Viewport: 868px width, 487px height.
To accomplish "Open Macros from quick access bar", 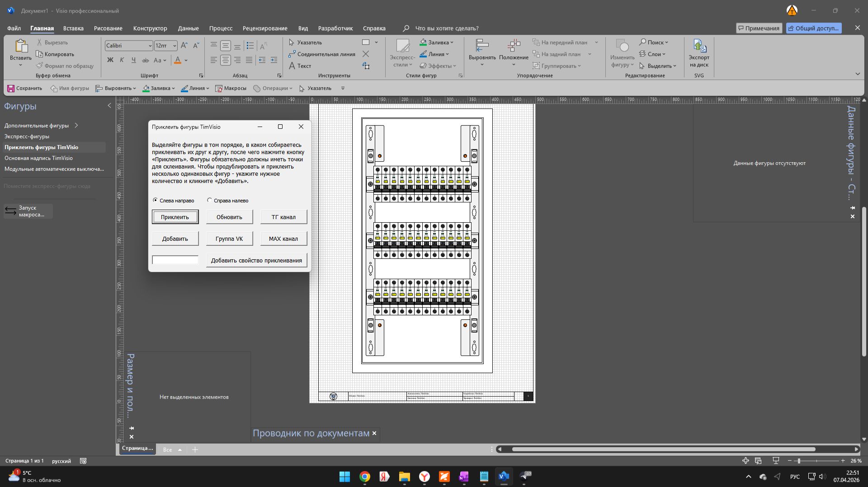I will (x=231, y=88).
